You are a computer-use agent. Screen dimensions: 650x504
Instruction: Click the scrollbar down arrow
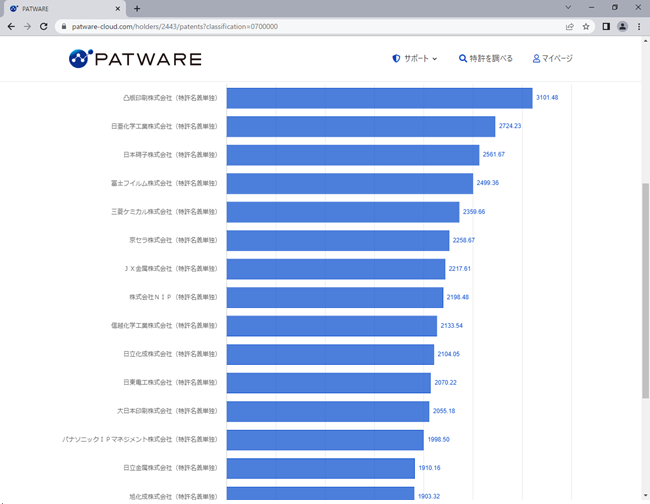point(645,496)
